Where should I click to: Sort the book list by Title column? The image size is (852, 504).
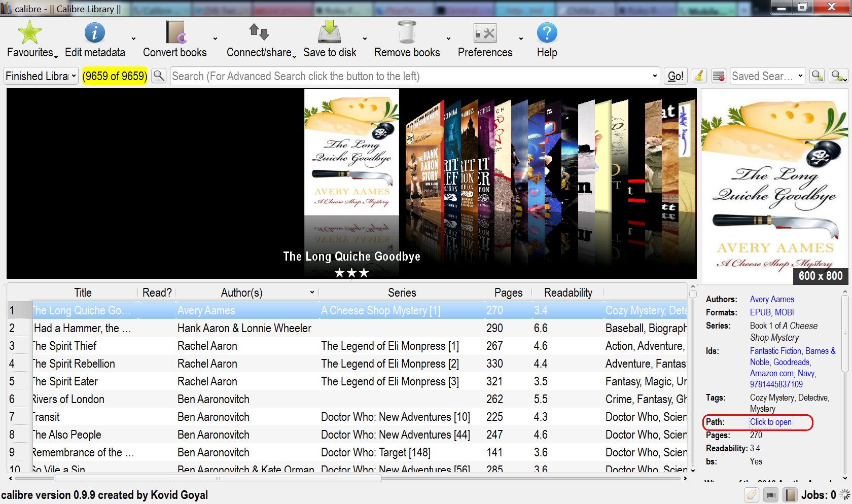point(83,293)
